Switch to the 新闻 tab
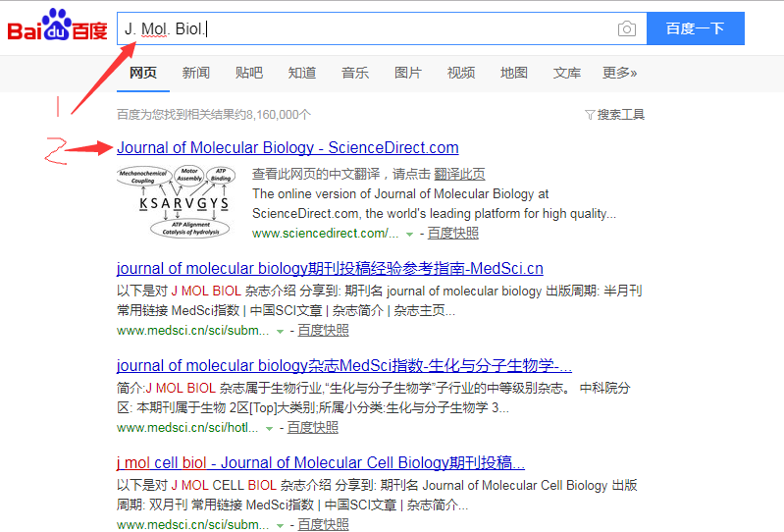 (x=196, y=73)
